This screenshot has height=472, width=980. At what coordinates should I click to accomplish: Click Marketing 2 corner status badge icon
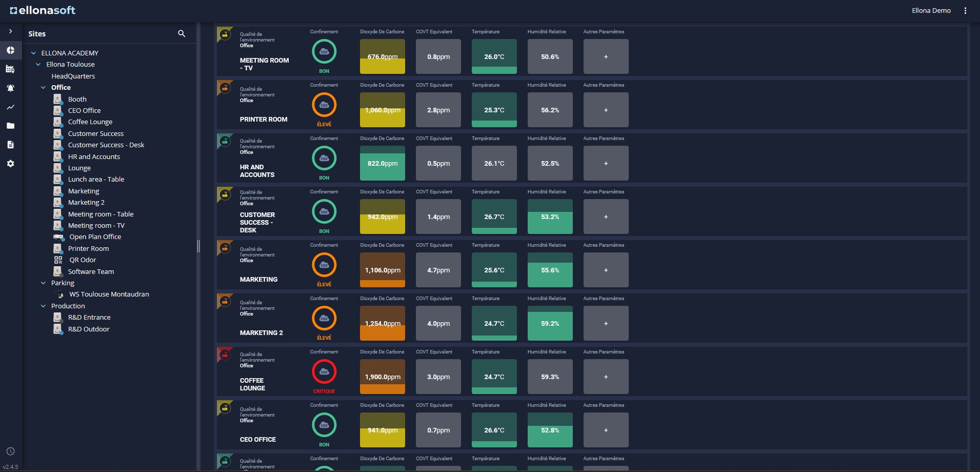coord(224,301)
